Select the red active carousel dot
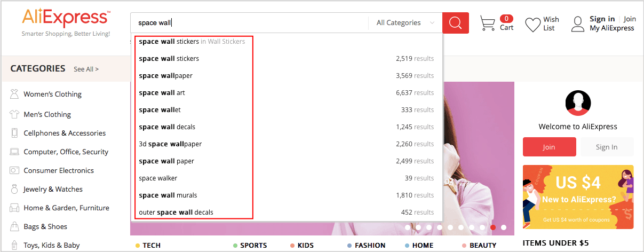 click(493, 227)
